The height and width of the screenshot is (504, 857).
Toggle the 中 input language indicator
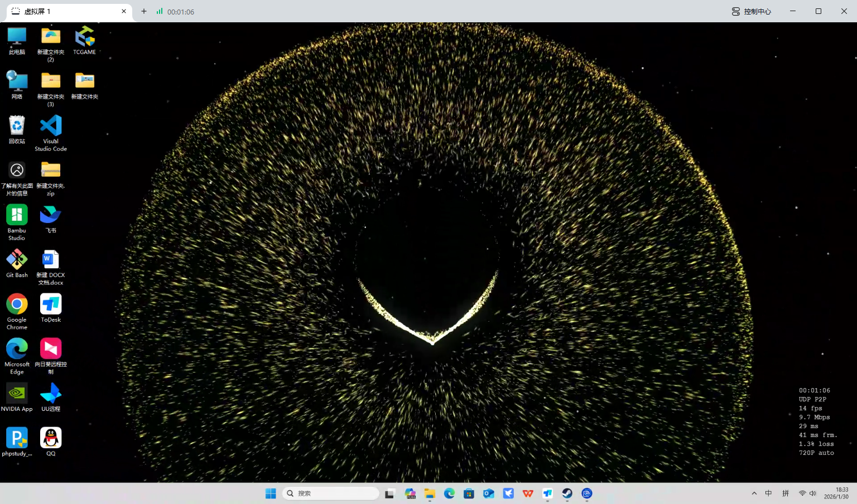click(769, 493)
